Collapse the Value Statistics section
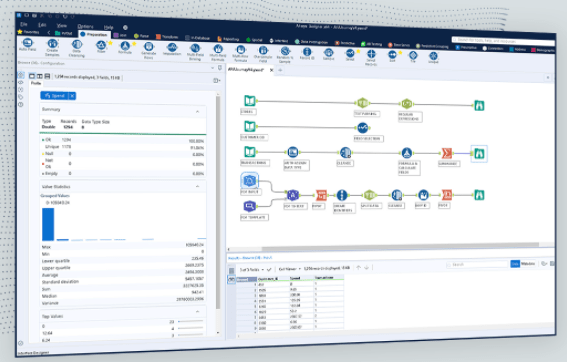 coord(197,186)
